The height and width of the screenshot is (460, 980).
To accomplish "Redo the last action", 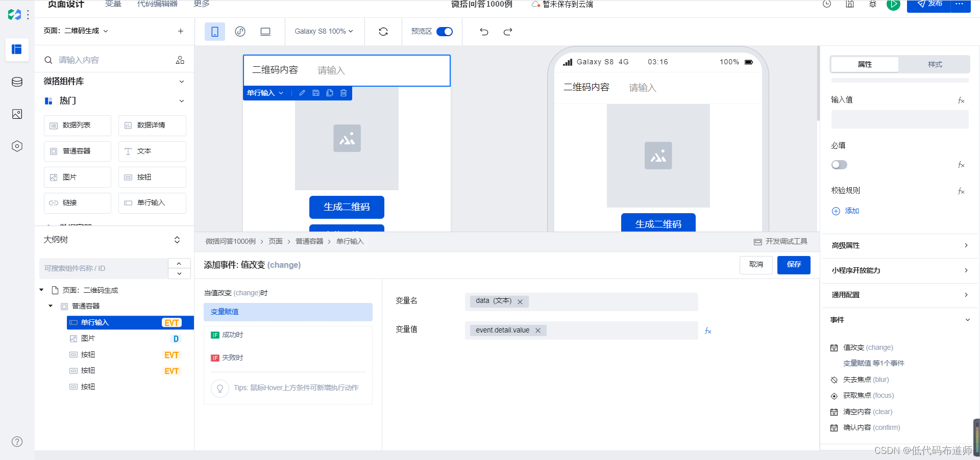I will coord(507,32).
